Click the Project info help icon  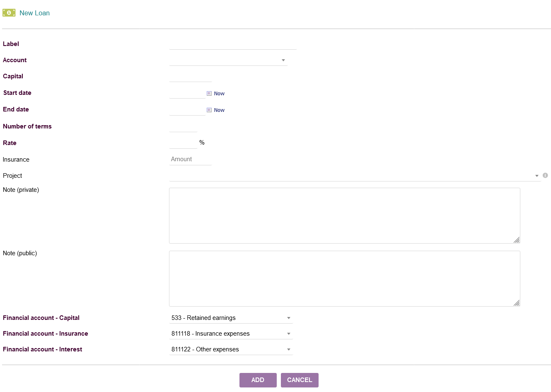tap(545, 175)
